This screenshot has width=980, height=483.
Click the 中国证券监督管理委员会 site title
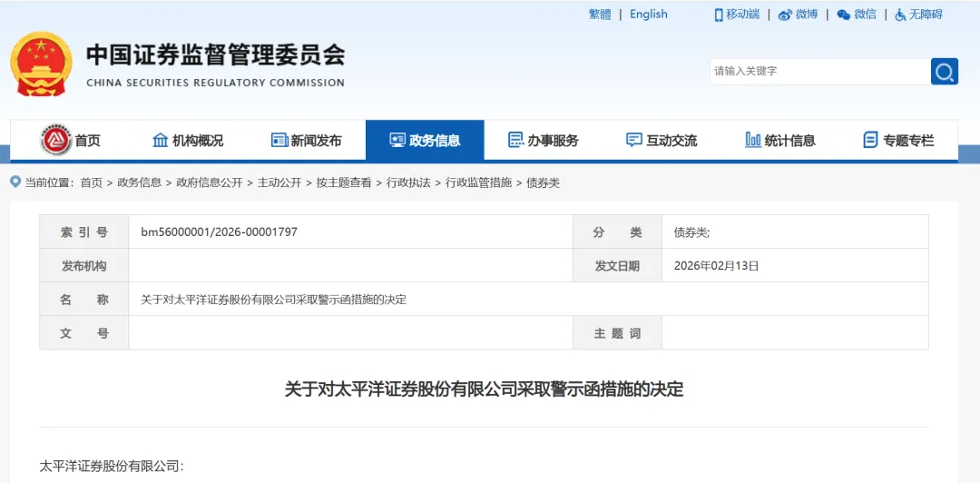tap(216, 55)
